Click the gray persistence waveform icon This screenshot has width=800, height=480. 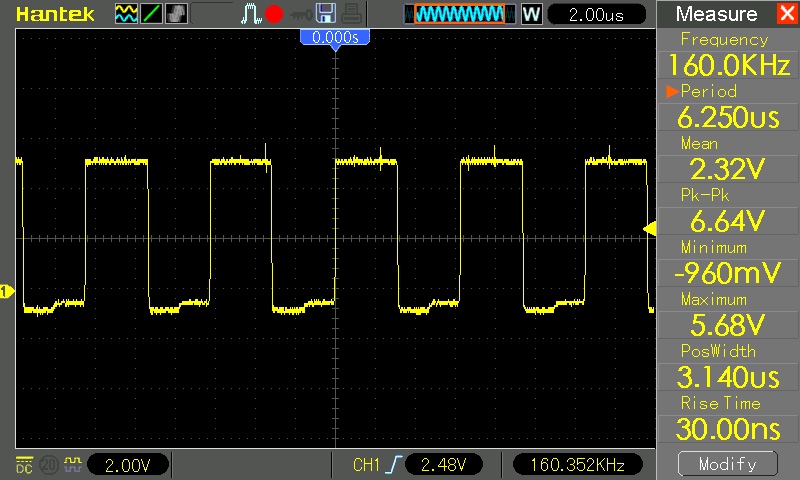click(x=177, y=14)
